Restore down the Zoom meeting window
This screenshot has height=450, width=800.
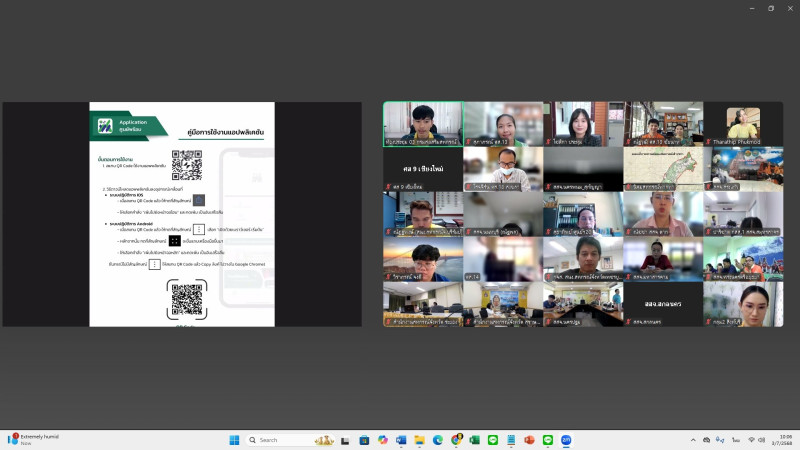(x=771, y=8)
